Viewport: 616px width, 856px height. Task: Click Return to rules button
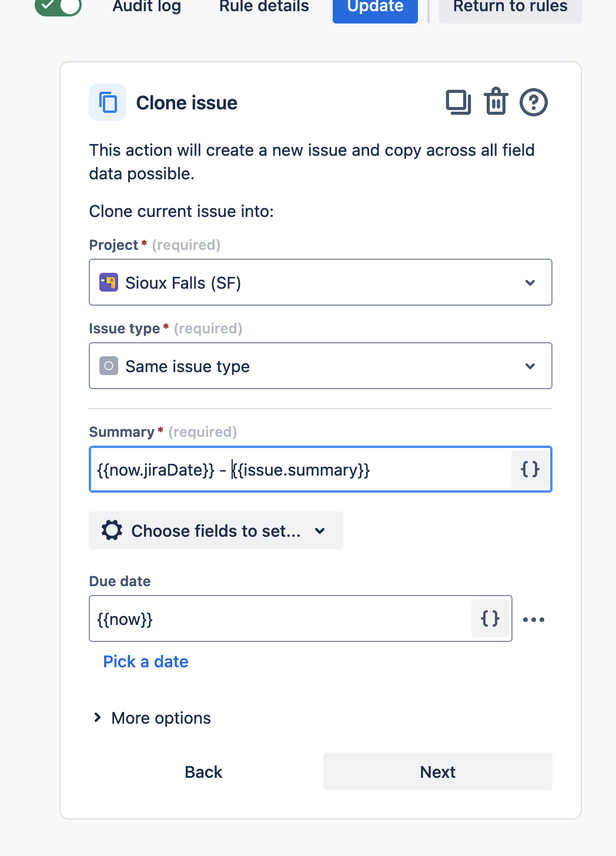[510, 6]
